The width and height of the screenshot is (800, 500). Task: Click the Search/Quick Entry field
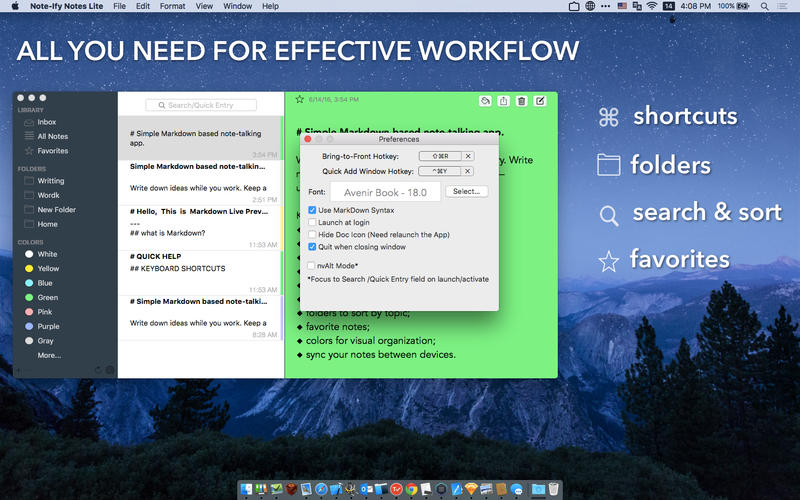pos(201,105)
